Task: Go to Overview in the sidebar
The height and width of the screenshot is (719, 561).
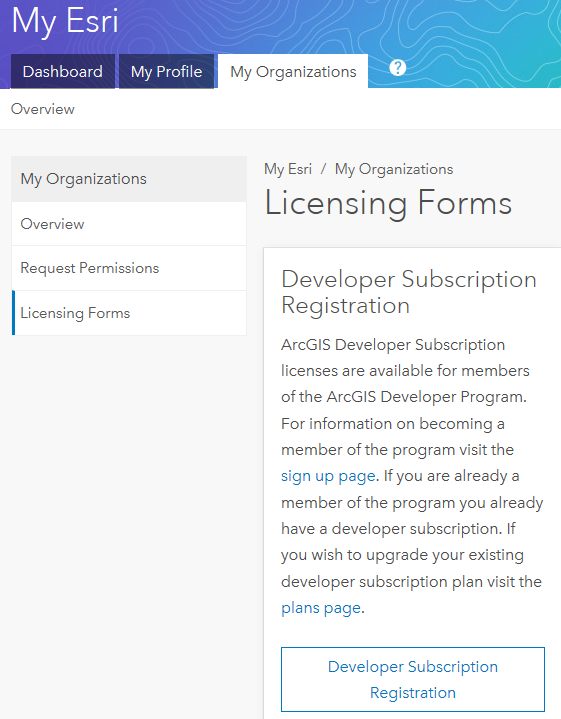Action: 129,224
